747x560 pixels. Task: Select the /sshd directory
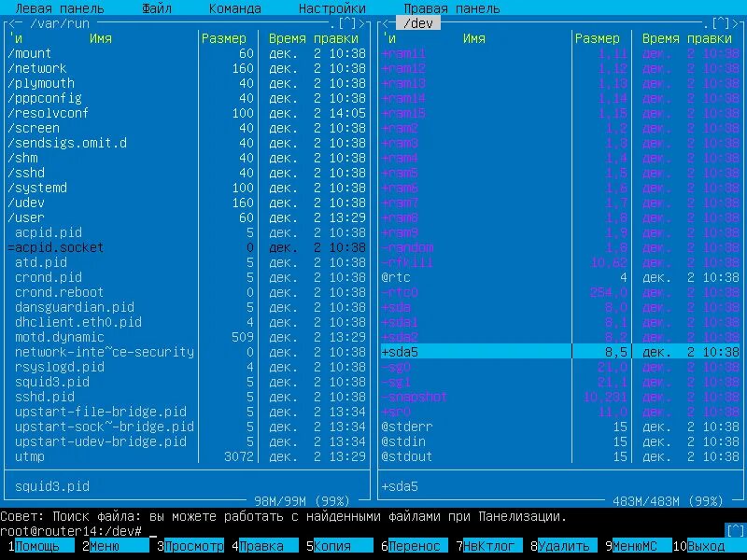[x=187, y=173]
